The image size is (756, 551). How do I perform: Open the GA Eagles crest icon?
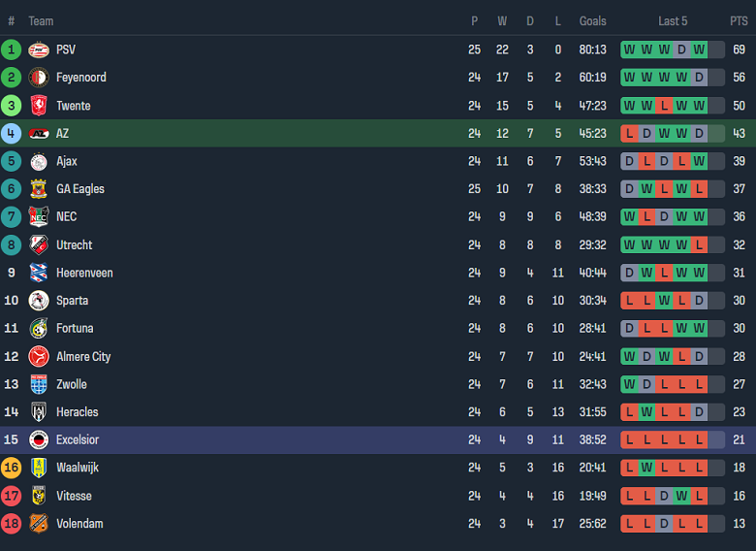coord(39,189)
